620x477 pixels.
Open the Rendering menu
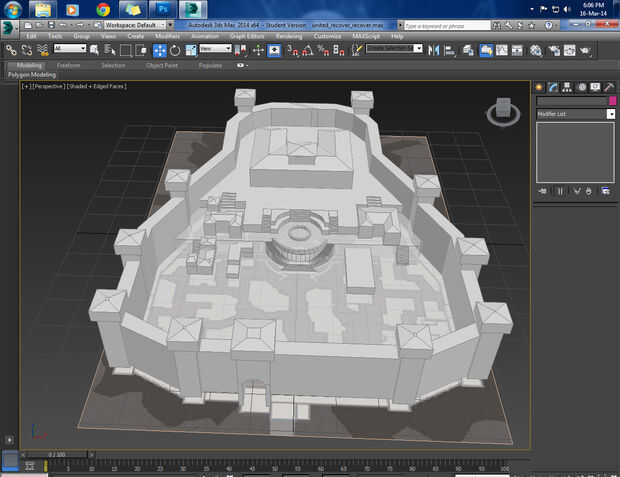coord(288,36)
